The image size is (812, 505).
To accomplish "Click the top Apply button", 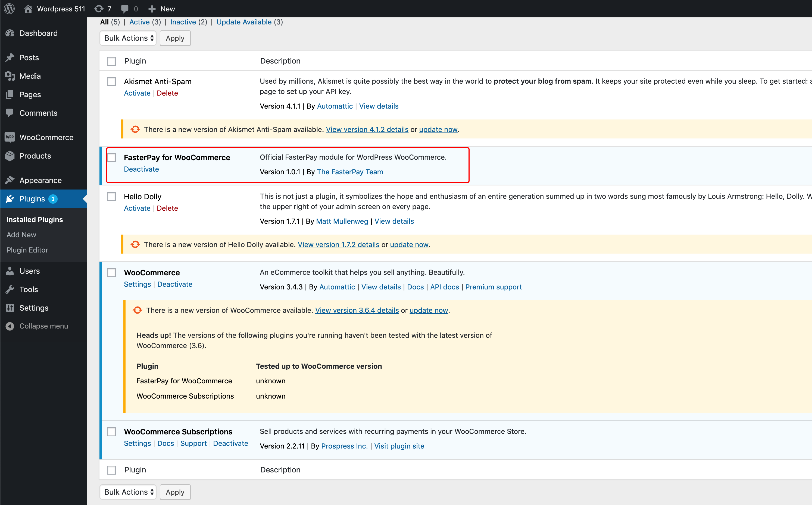I will pos(175,38).
